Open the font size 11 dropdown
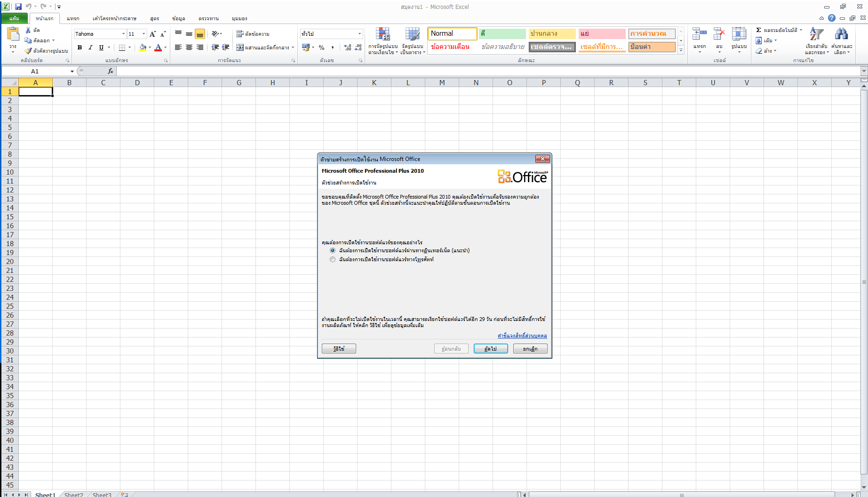 coord(144,34)
